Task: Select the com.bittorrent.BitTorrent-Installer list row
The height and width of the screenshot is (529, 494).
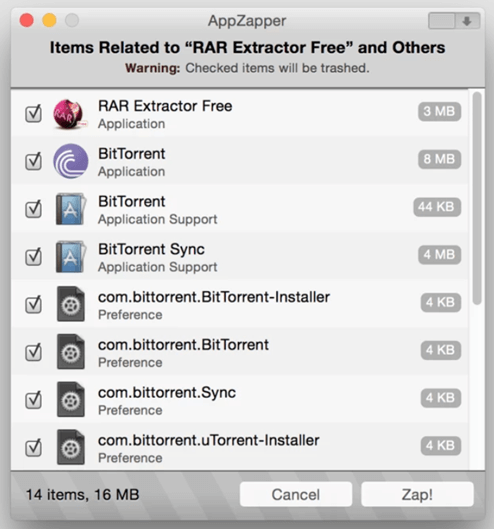Action: 240,304
